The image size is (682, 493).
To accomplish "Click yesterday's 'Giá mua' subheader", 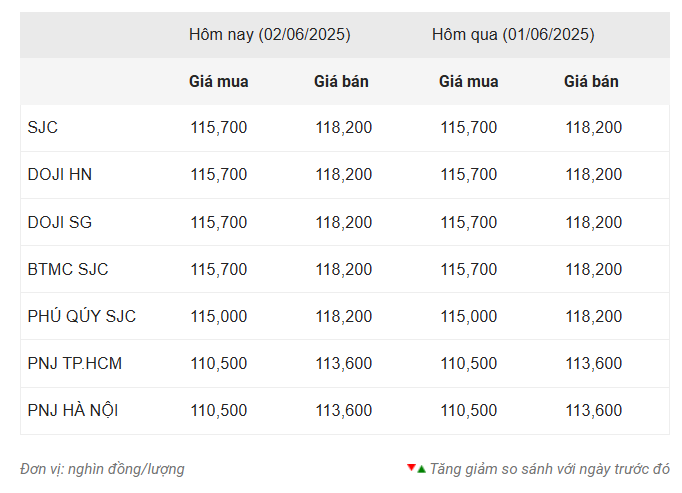I will click(x=469, y=82).
